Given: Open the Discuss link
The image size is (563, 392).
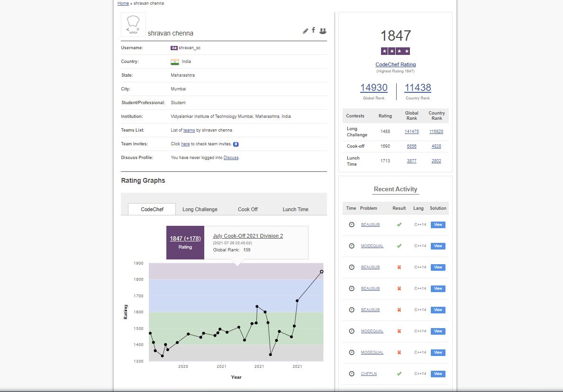Looking at the screenshot, I should [x=231, y=158].
